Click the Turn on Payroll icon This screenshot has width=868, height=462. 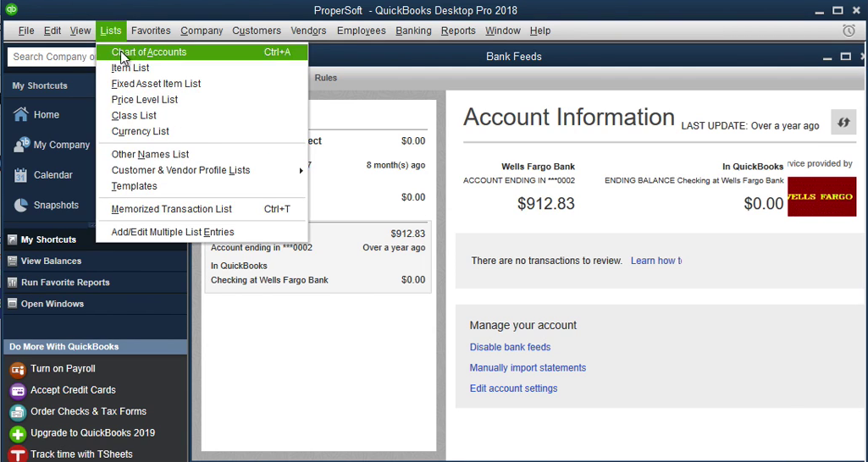tap(18, 369)
